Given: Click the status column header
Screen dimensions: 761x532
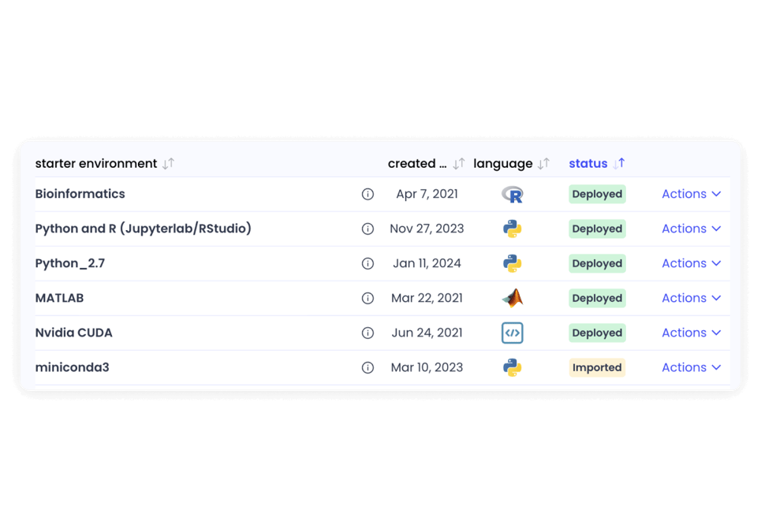Looking at the screenshot, I should click(x=588, y=163).
